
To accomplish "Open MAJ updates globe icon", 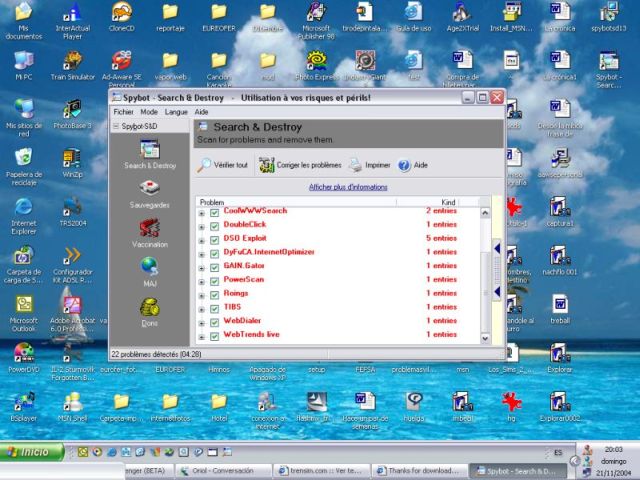I will [x=149, y=266].
